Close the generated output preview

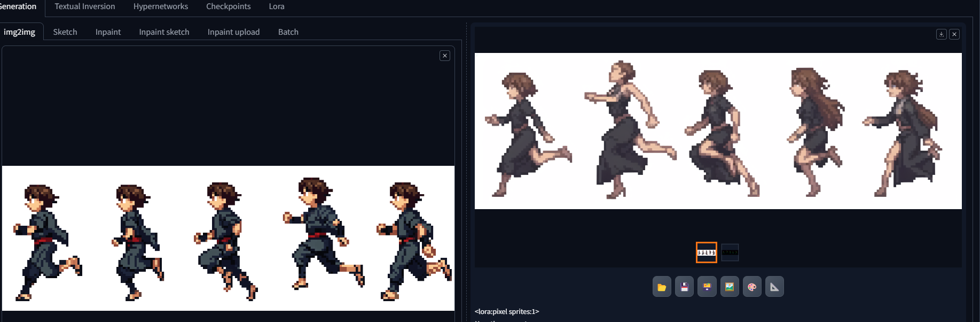tap(954, 34)
